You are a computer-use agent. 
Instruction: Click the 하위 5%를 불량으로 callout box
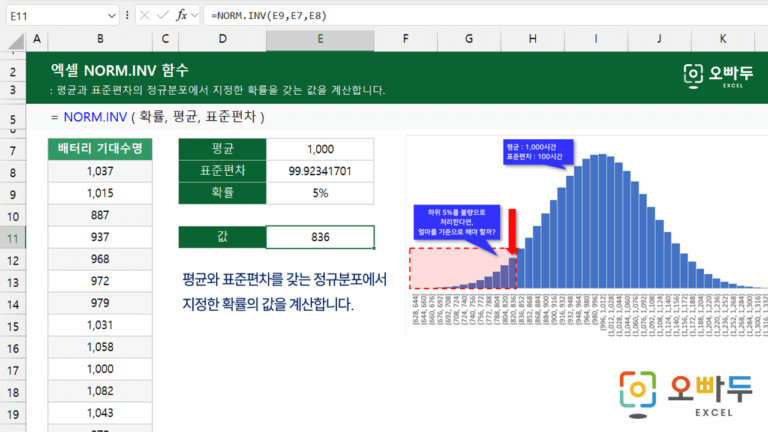coord(456,222)
